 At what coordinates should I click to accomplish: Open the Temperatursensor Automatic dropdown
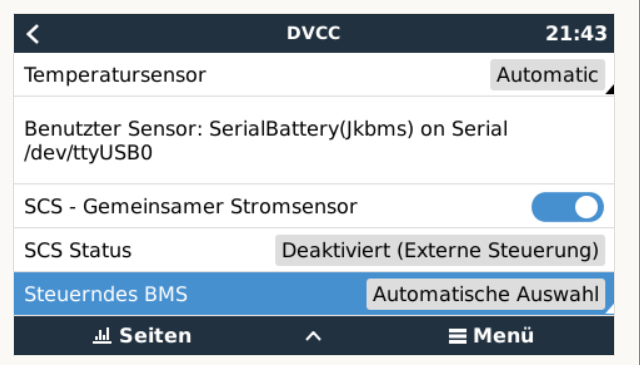point(547,75)
